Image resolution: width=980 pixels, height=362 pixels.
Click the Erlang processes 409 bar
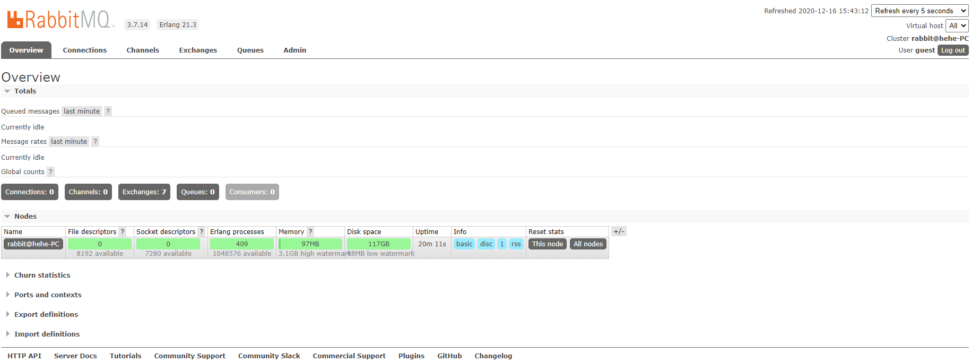tap(242, 244)
